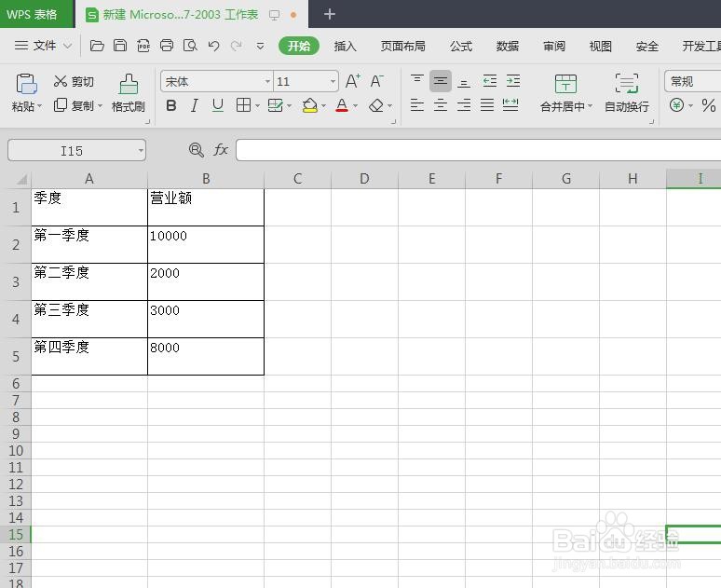Image resolution: width=721 pixels, height=588 pixels.
Task: Switch to the 插入 tab
Action: coord(345,46)
